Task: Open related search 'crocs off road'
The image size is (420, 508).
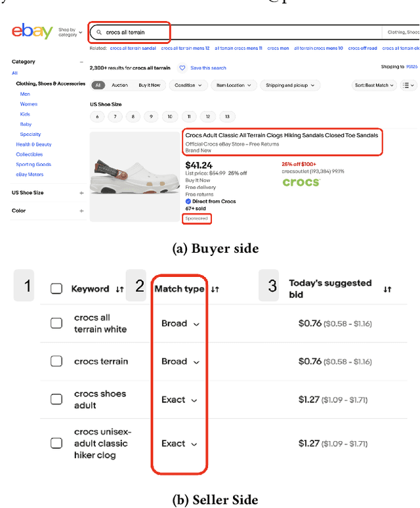Action: [x=362, y=49]
